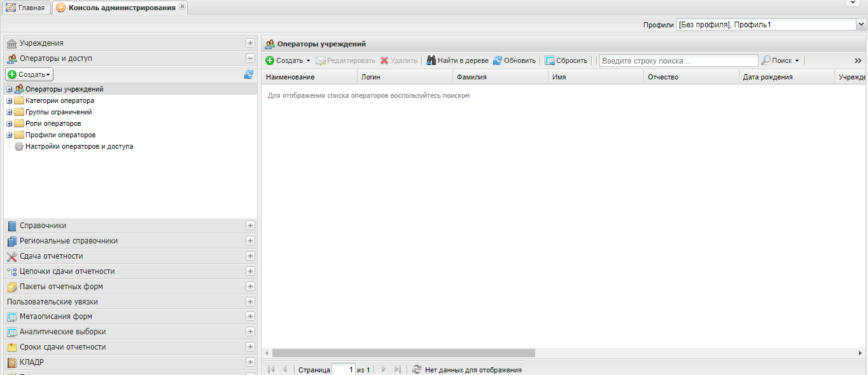Select the Роли операторов tree folder
The height and width of the screenshot is (375, 868).
[53, 123]
